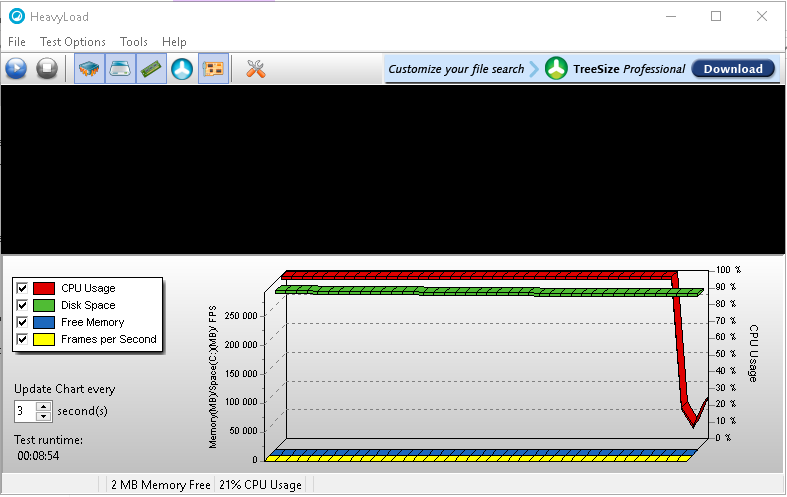Increase chart update interval with up arrow
787x497 pixels.
click(x=44, y=406)
